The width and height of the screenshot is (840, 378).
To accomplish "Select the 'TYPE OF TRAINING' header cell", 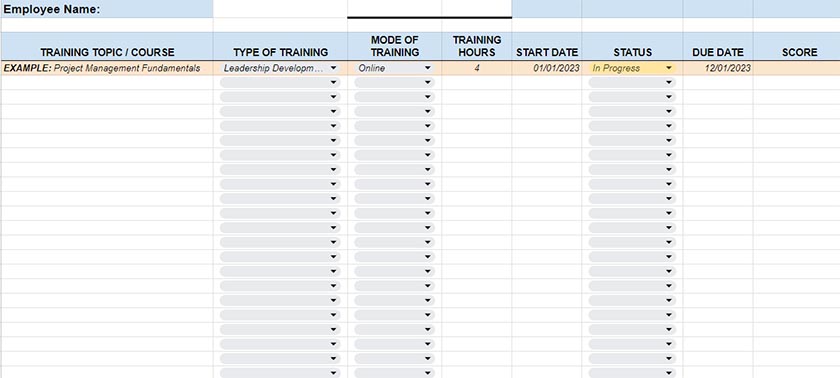I will pos(280,47).
